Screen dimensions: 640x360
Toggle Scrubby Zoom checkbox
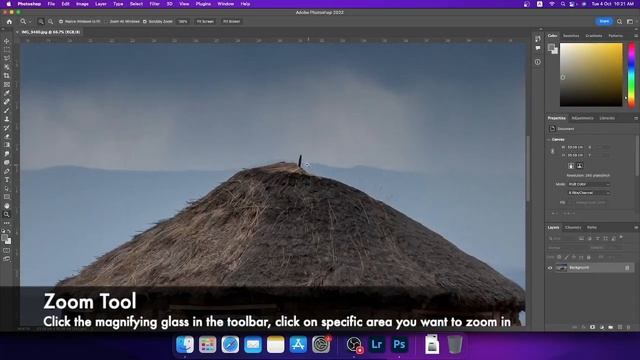144,22
